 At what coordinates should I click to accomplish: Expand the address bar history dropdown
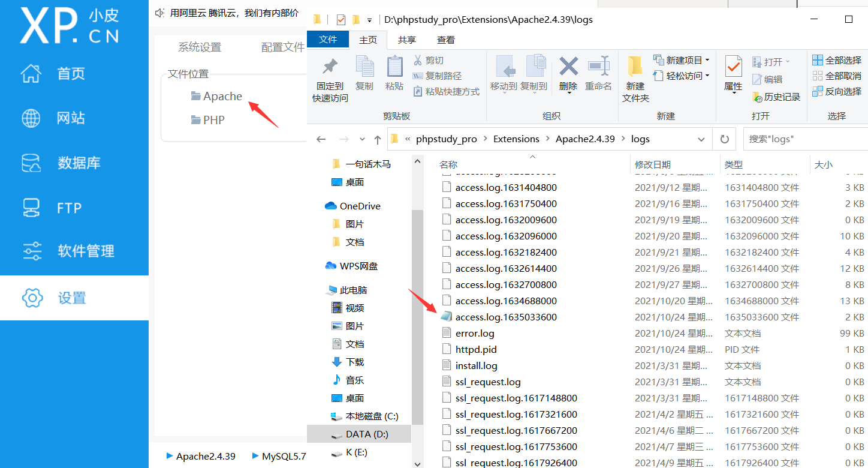point(701,139)
